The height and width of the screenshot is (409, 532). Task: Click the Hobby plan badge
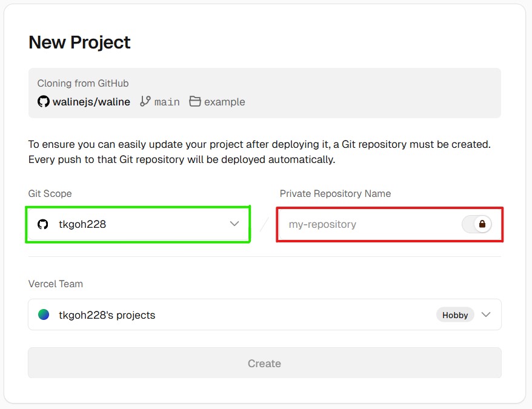(454, 315)
